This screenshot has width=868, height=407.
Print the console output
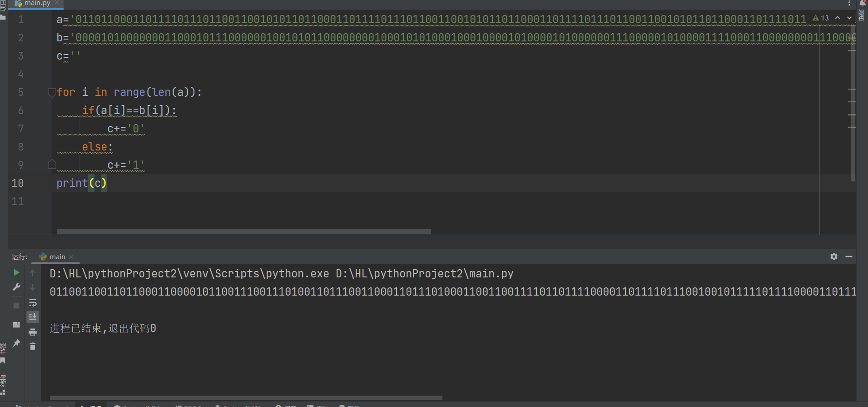pyautogui.click(x=33, y=332)
